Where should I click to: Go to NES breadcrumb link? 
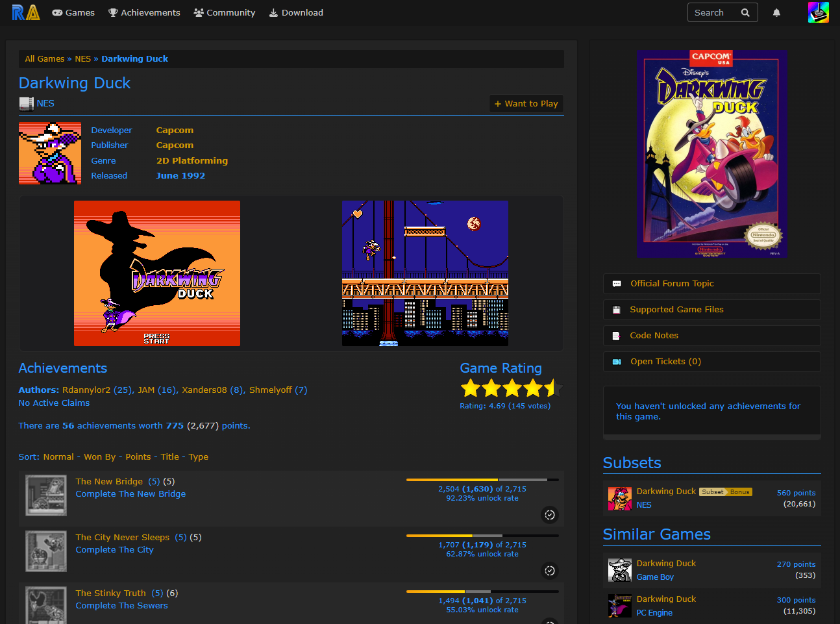click(x=83, y=58)
